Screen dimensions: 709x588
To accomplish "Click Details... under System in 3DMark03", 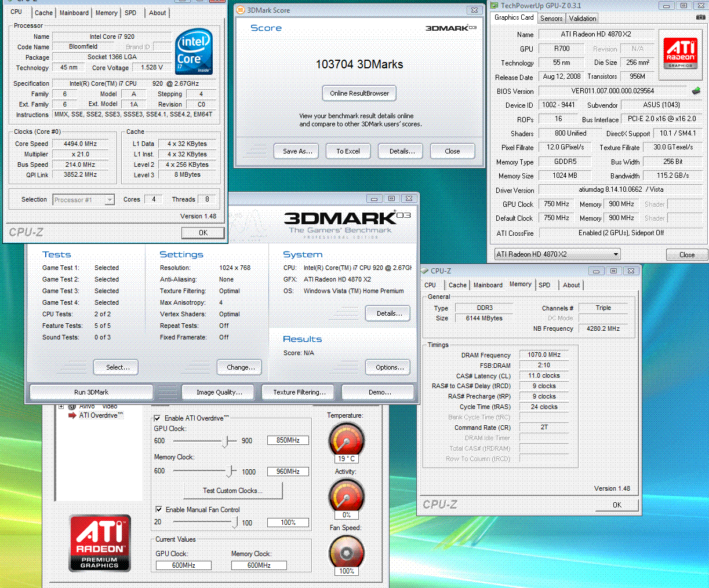I will point(388,313).
